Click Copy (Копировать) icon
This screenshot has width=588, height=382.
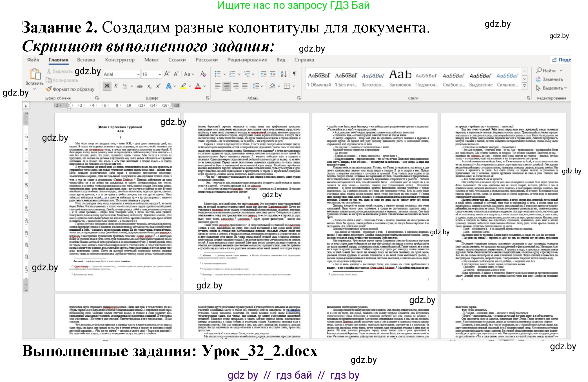click(49, 80)
